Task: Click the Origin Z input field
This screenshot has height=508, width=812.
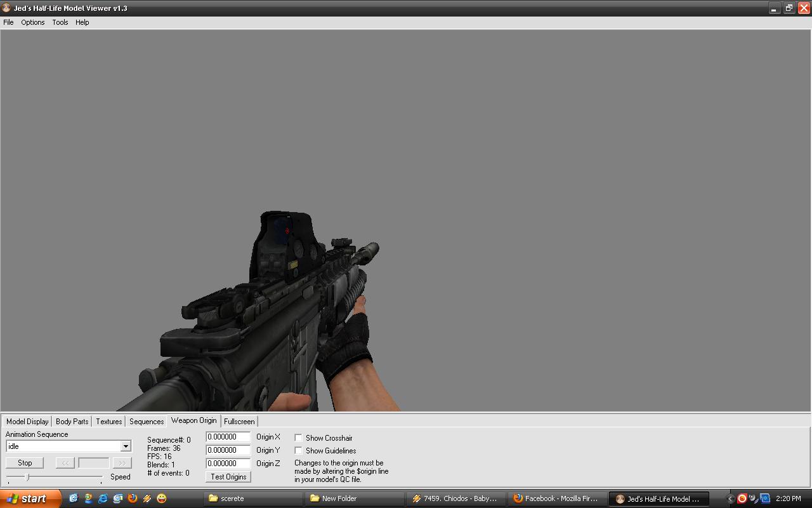Action: point(228,464)
